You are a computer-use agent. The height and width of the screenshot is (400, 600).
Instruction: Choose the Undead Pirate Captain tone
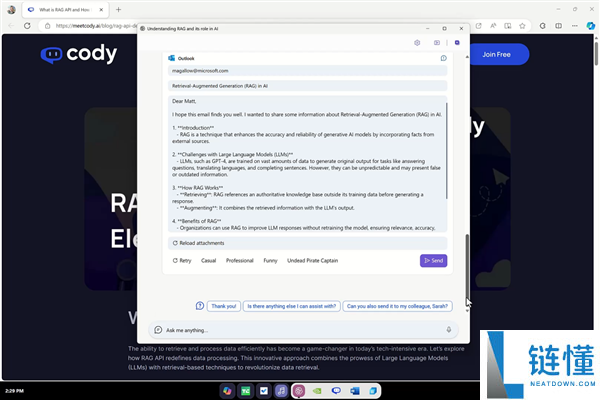313,261
